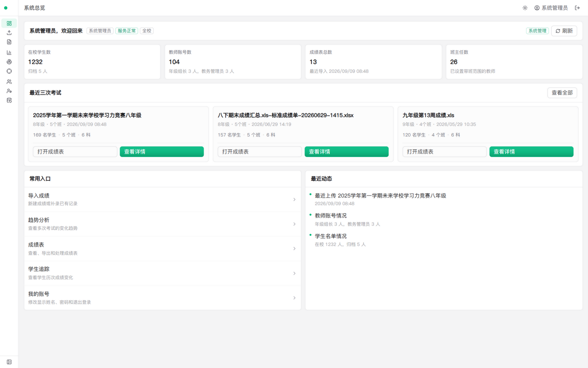Screen dimensions: 588x368
Task: Expand the 学生追踪 entry chevron
Action: [x=294, y=273]
